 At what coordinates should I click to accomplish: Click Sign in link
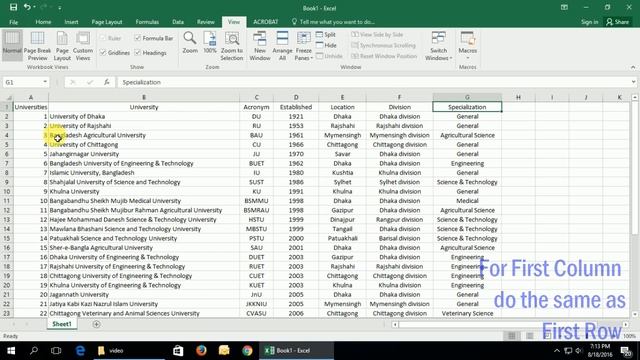tap(589, 22)
